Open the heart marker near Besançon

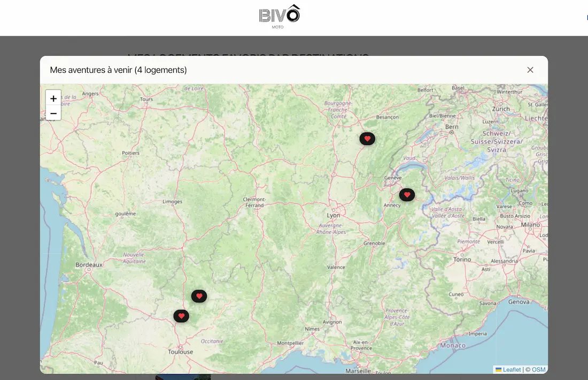pos(367,139)
